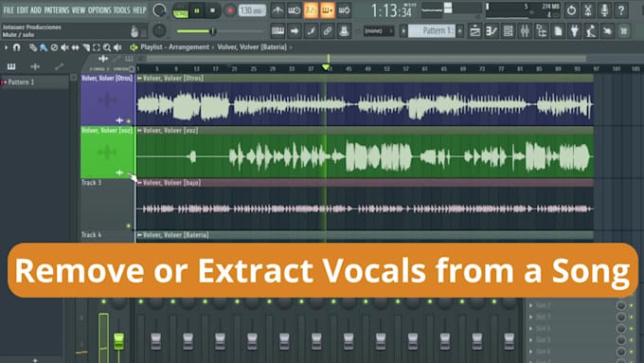The width and height of the screenshot is (644, 363).
Task: Open the TOOLS menu
Action: click(x=121, y=9)
